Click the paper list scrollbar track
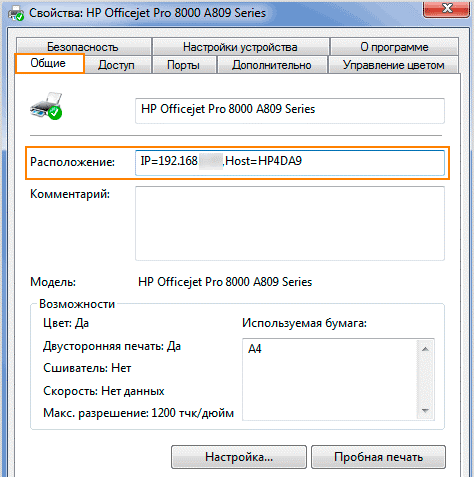Image resolution: width=474 pixels, height=477 pixels. click(425, 380)
